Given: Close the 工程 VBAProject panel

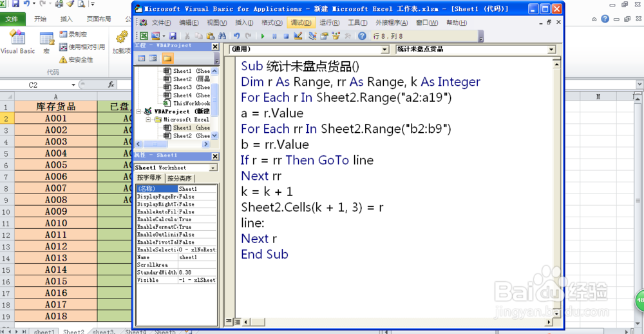Looking at the screenshot, I should pos(215,46).
